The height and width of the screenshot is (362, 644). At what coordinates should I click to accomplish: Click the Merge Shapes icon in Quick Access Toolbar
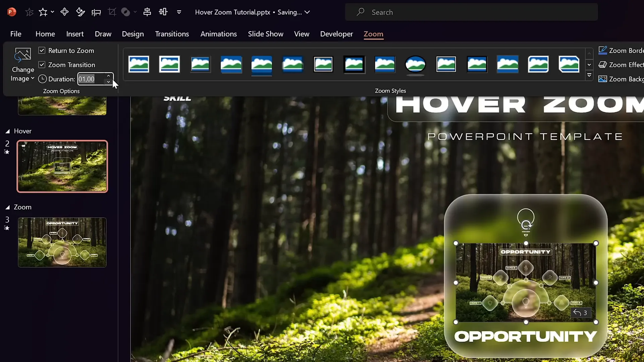click(x=126, y=12)
